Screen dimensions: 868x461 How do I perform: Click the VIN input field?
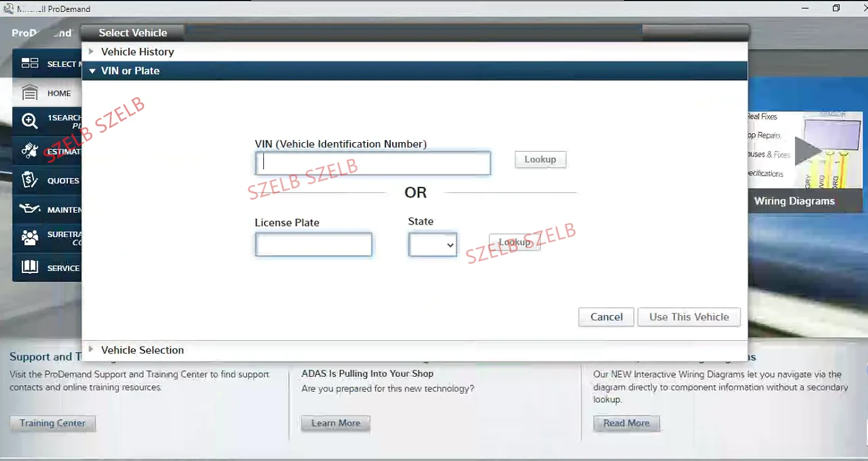pyautogui.click(x=373, y=164)
